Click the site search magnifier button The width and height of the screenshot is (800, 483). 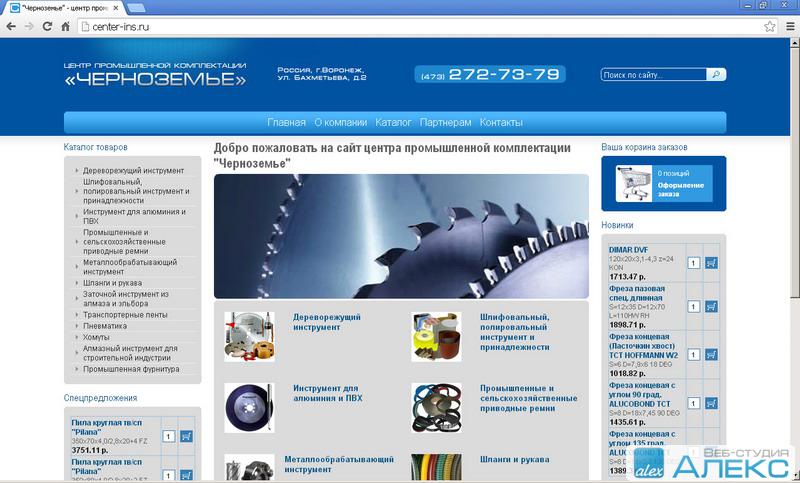(716, 75)
